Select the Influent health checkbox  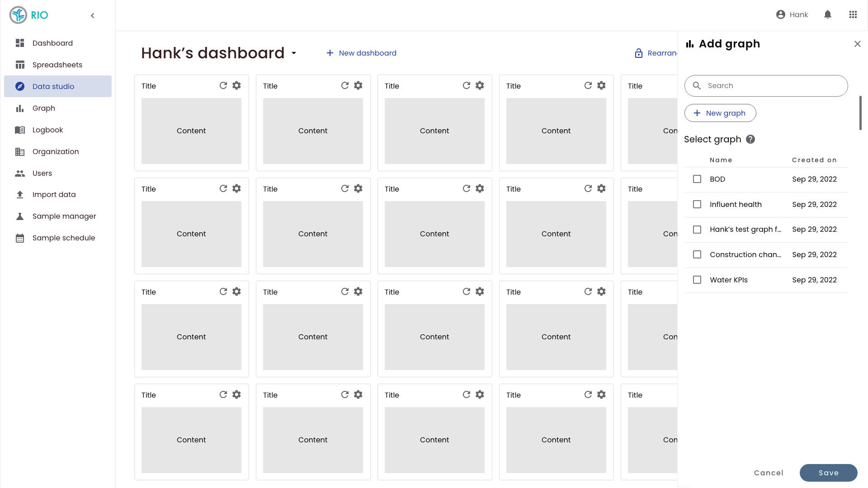[697, 204]
